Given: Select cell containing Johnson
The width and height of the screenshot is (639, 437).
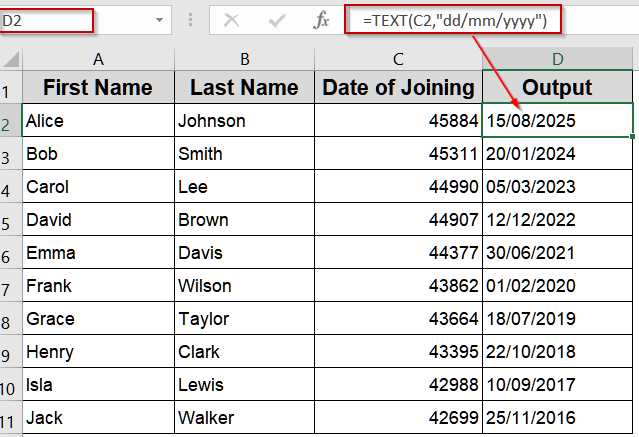Looking at the screenshot, I should point(245,120).
